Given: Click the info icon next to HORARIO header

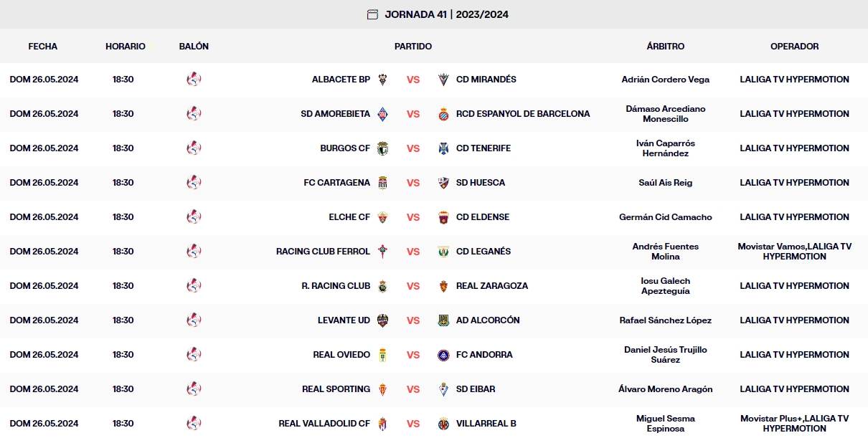Looking at the screenshot, I should (151, 44).
